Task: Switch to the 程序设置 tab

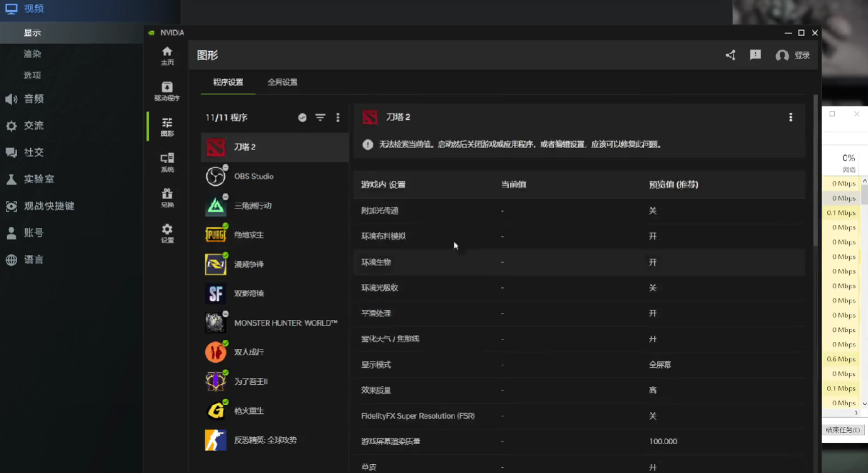Action: pyautogui.click(x=228, y=83)
